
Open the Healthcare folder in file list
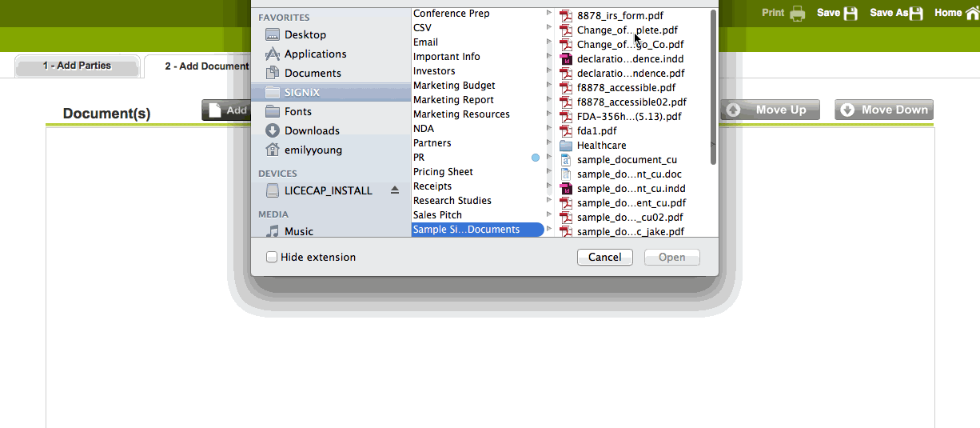601,146
